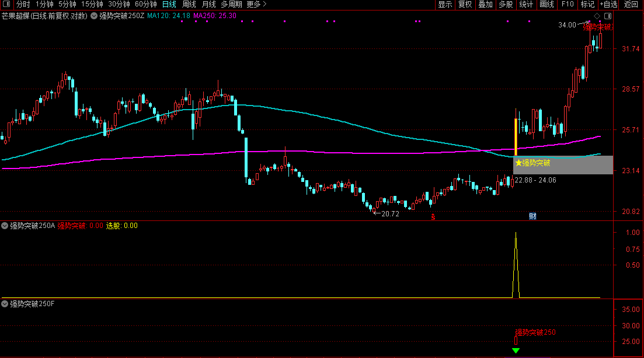
Task: Click the green triangle signal marker
Action: [516, 350]
